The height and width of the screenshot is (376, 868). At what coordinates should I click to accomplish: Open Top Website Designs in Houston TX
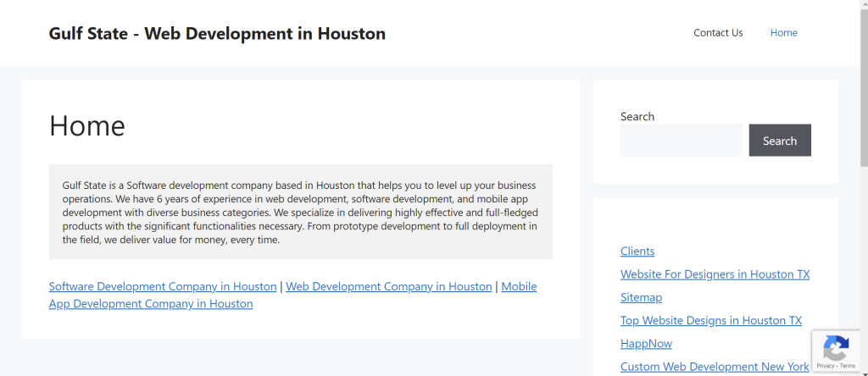point(711,320)
